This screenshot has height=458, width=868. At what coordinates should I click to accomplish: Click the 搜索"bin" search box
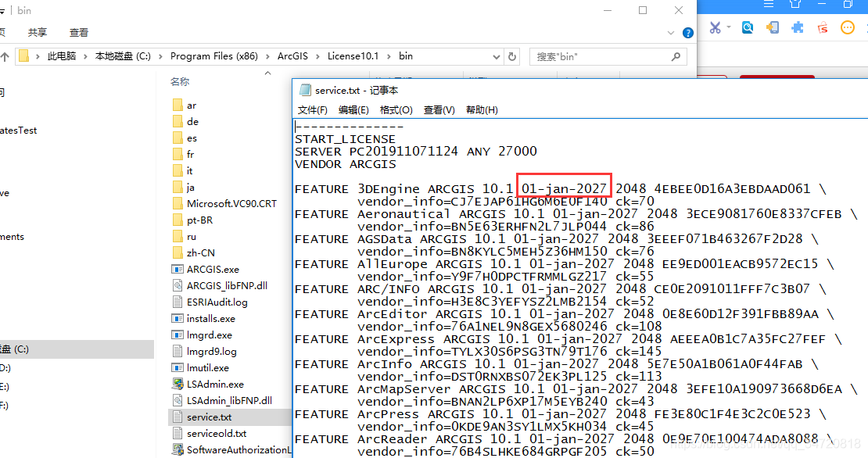(608, 56)
